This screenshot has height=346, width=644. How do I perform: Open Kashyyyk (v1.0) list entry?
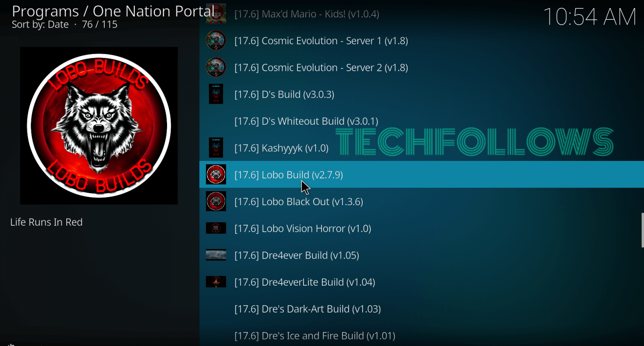[421, 148]
